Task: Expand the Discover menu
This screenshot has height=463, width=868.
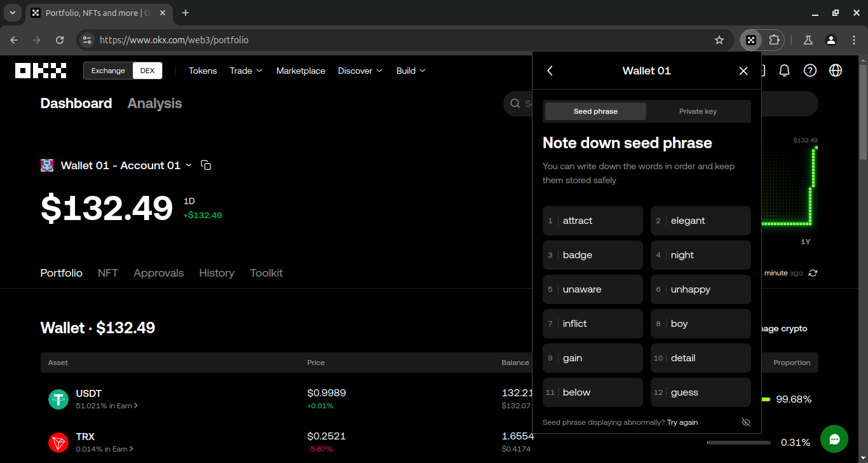Action: click(360, 71)
